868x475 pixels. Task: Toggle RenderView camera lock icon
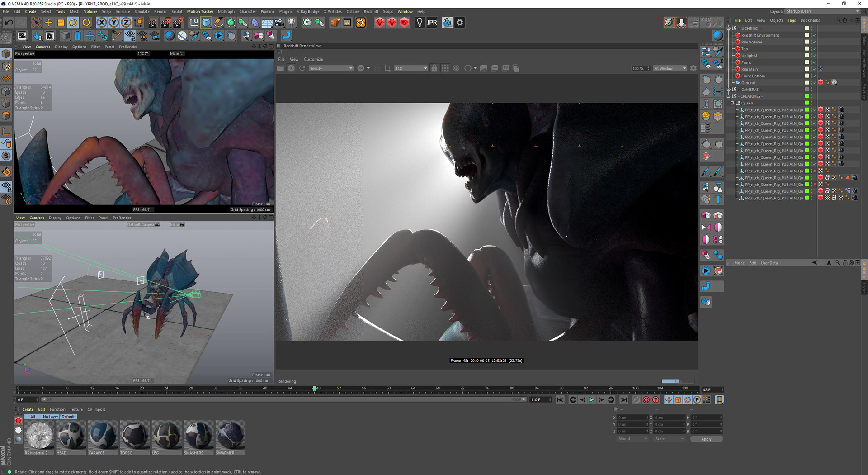(x=434, y=68)
